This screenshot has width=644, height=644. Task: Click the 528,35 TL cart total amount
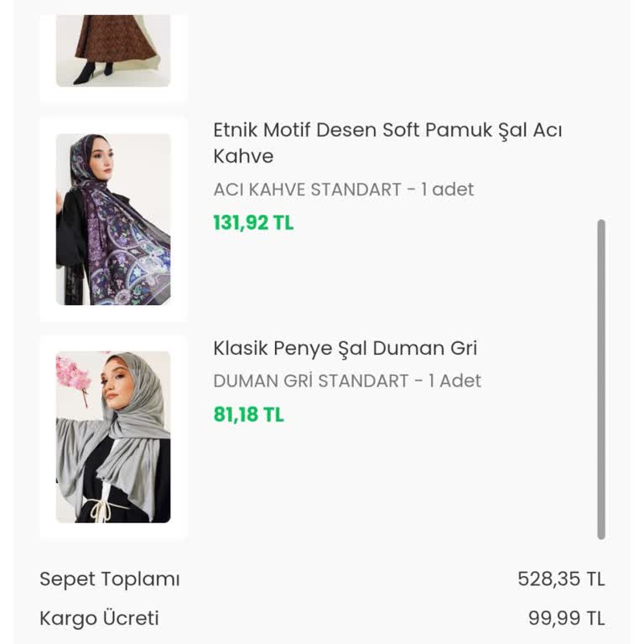[x=561, y=579]
